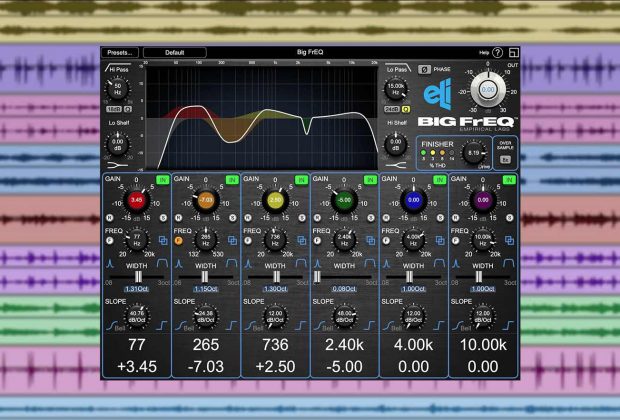Click the link squares icon on 10.00k band
The height and width of the screenshot is (420, 620).
(x=509, y=240)
